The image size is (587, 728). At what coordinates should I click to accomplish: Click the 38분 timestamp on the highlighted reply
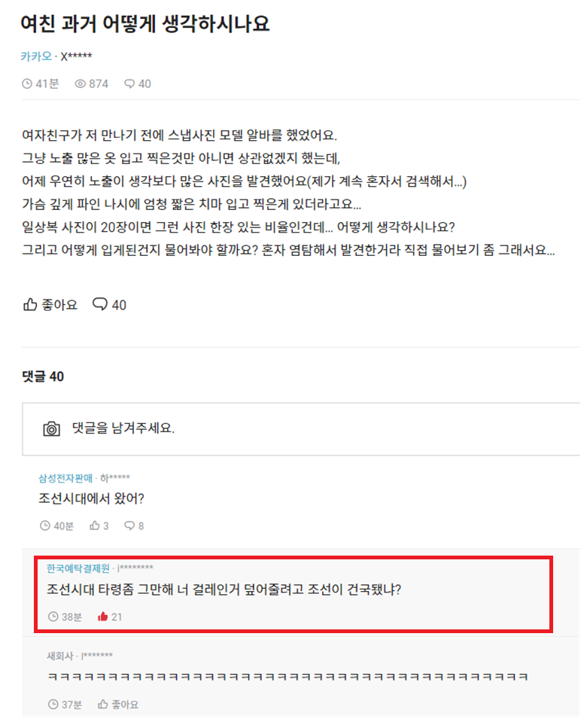[x=72, y=617]
